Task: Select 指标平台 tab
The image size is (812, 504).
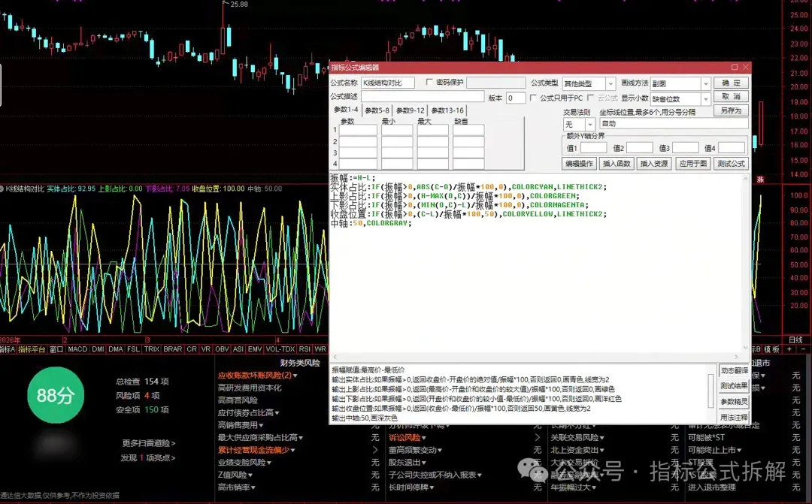Action: [x=32, y=349]
